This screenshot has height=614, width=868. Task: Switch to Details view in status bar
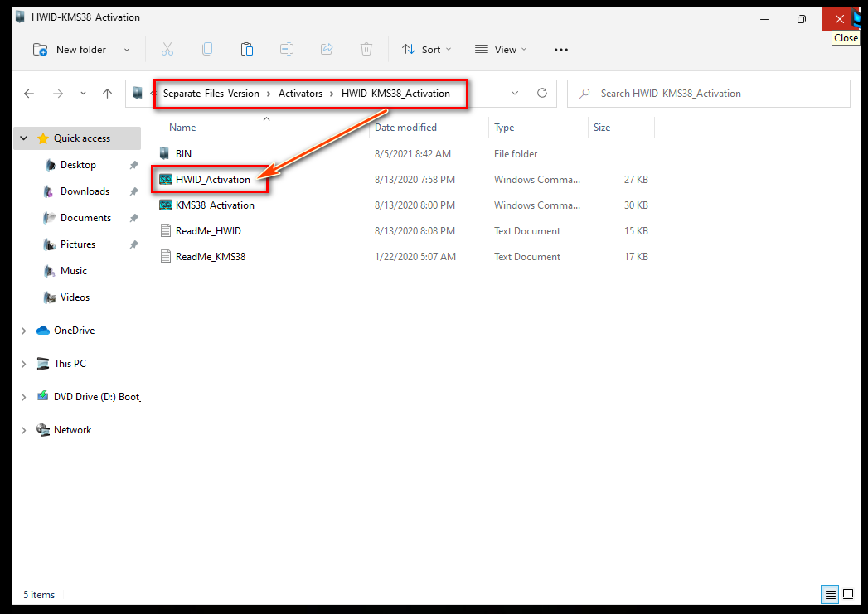click(x=831, y=595)
